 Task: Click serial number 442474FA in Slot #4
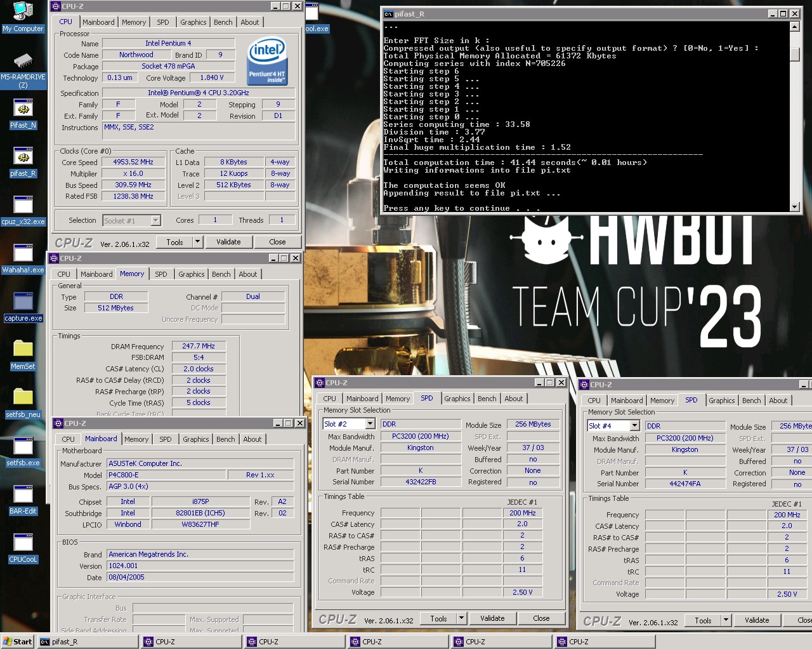[685, 484]
